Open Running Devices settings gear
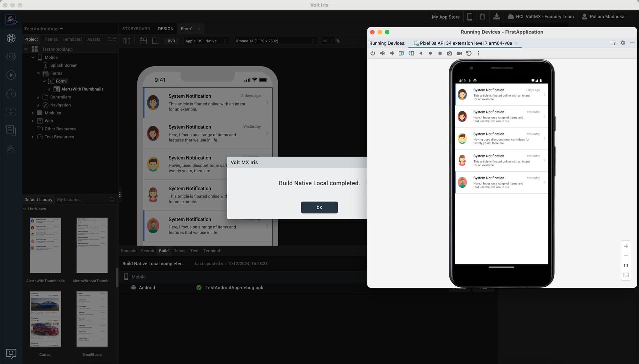The image size is (639, 364). tap(623, 43)
